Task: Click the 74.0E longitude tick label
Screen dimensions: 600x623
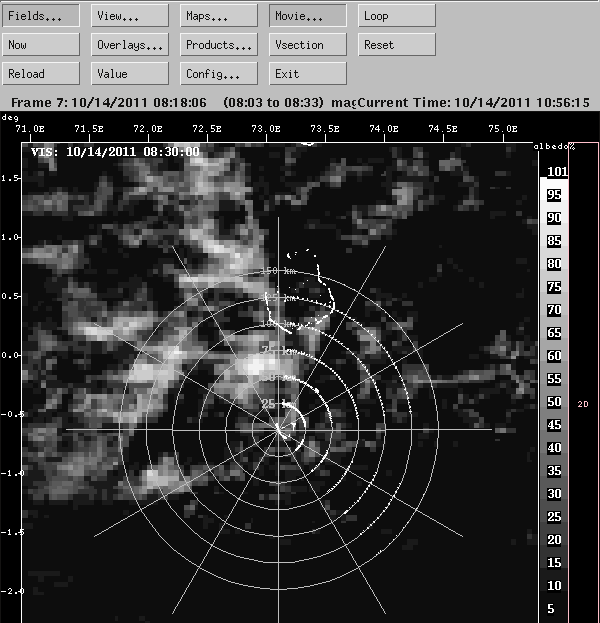Action: tap(384, 129)
